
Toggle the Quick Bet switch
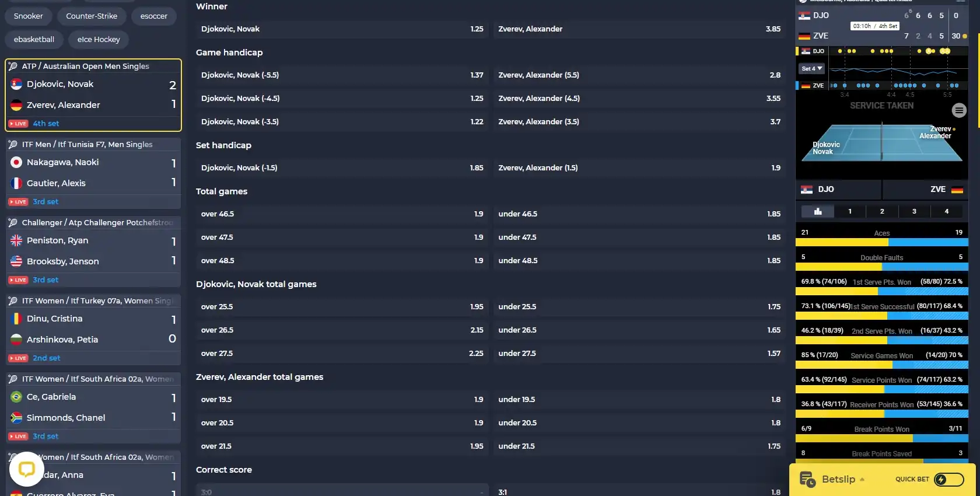click(949, 479)
